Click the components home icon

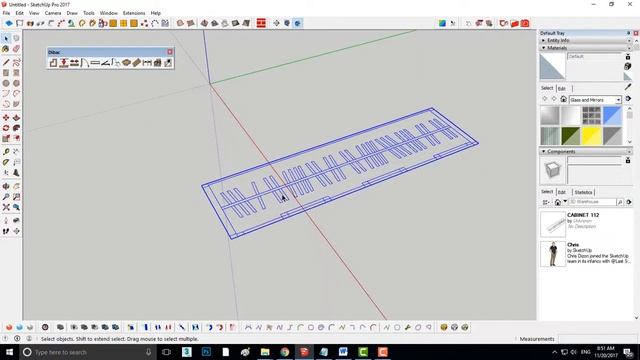558,202
